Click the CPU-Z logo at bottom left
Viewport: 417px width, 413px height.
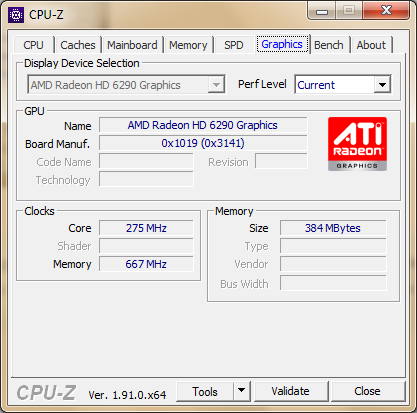pos(46,393)
